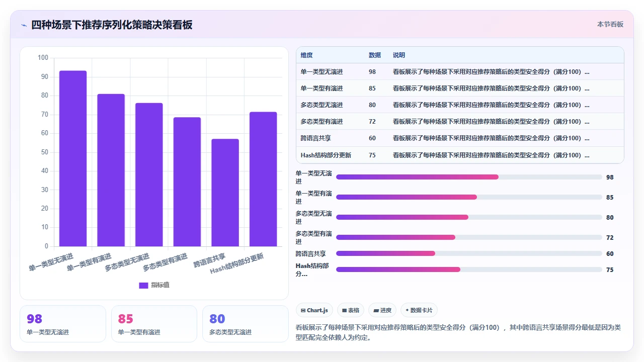
Task: Click value 72 in the table
Action: coord(372,122)
